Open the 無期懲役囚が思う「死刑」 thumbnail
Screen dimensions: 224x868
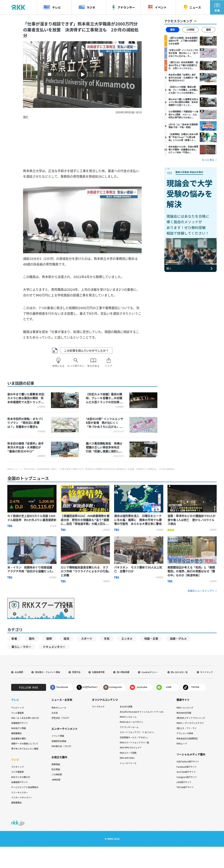(192, 550)
